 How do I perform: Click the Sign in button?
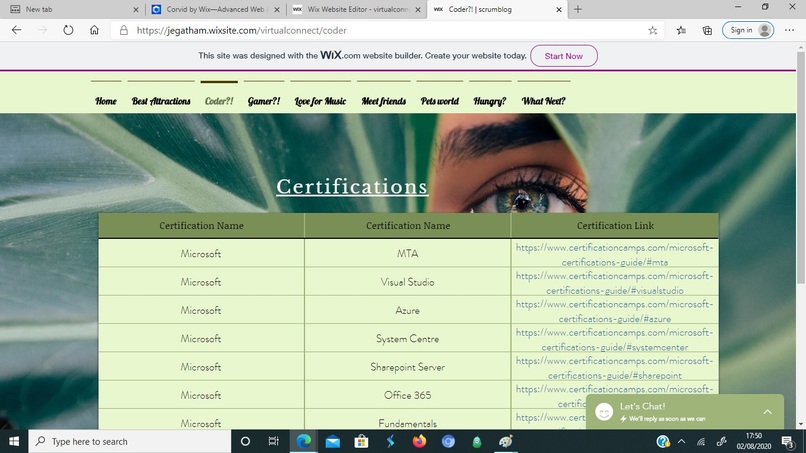[748, 30]
